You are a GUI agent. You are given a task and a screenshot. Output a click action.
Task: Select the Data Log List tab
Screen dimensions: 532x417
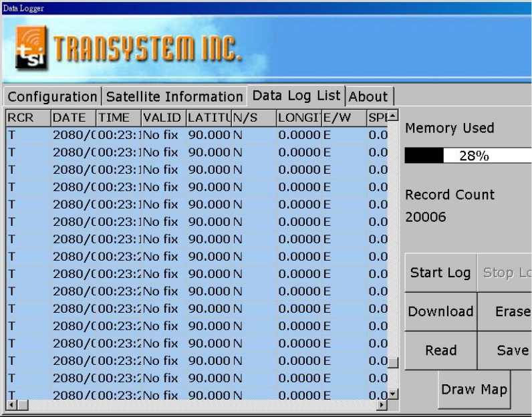(x=296, y=96)
